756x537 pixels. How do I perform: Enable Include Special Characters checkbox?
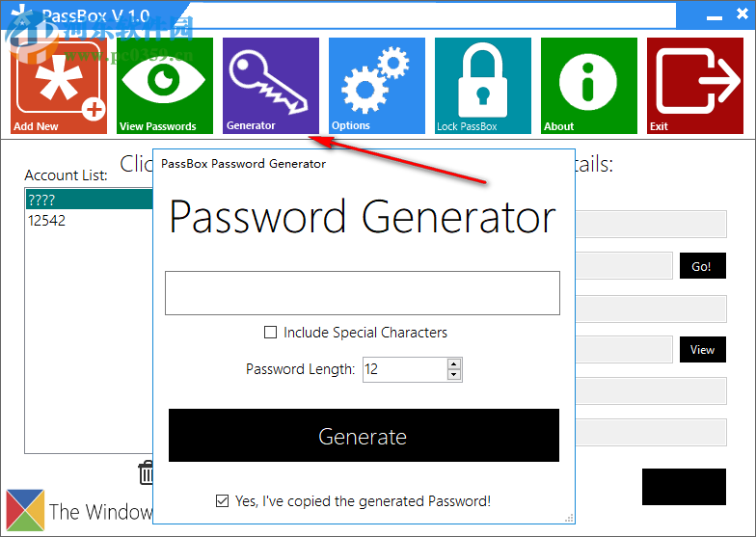point(271,333)
